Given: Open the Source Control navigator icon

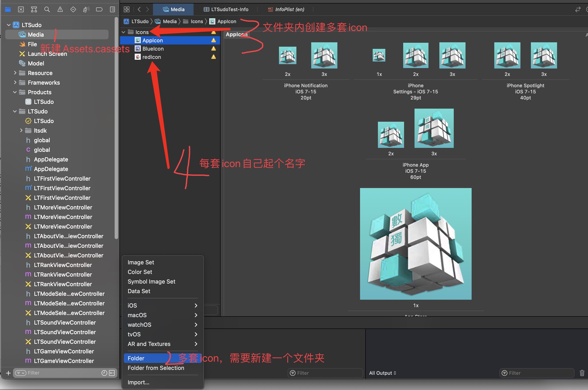Looking at the screenshot, I should [x=21, y=9].
